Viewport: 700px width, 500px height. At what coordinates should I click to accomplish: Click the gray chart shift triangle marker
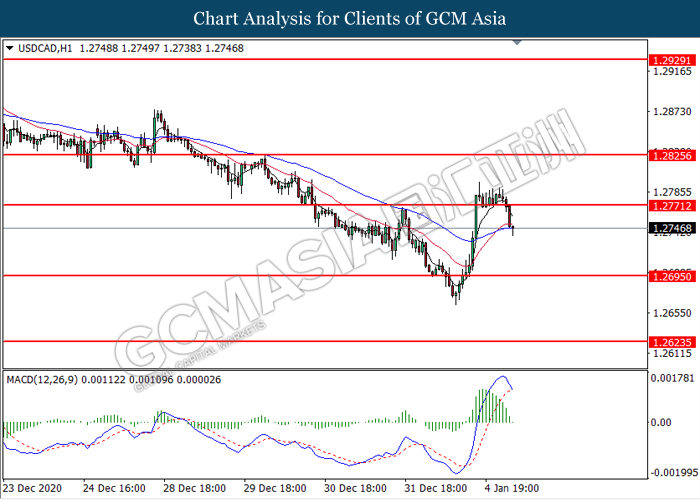click(x=517, y=43)
